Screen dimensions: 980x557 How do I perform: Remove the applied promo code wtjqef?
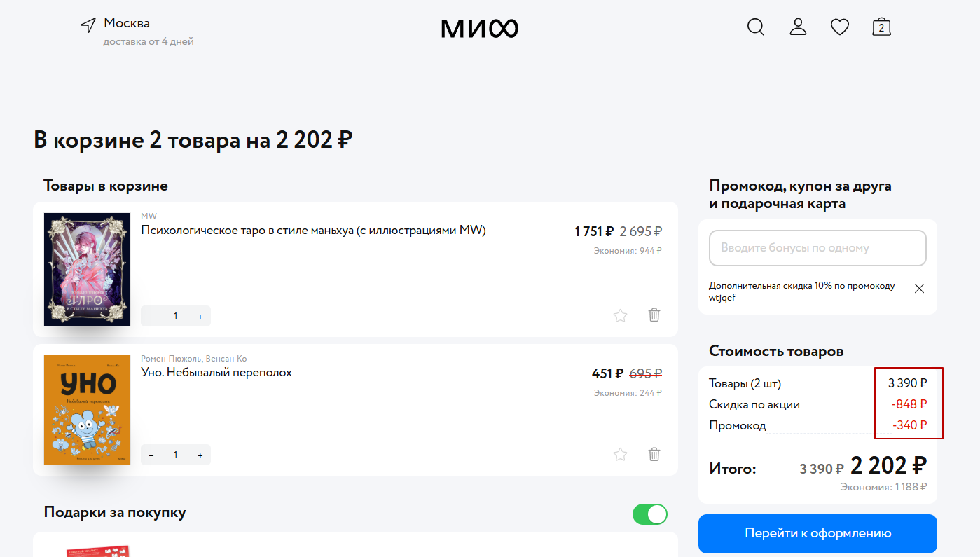click(920, 289)
